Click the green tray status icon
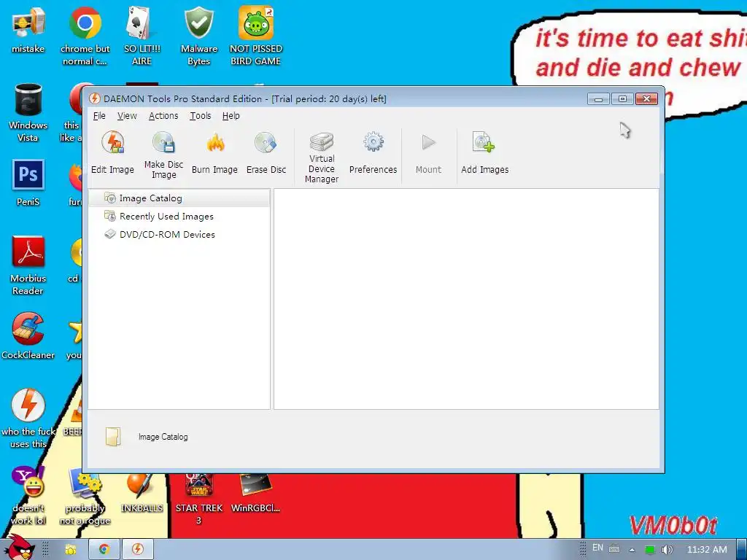This screenshot has height=560, width=747. [x=649, y=550]
